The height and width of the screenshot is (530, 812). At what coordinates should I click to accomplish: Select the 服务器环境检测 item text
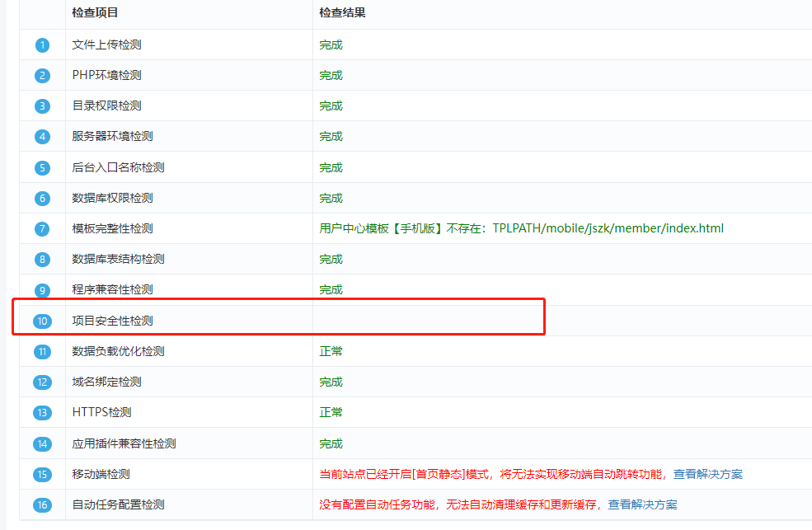(112, 137)
